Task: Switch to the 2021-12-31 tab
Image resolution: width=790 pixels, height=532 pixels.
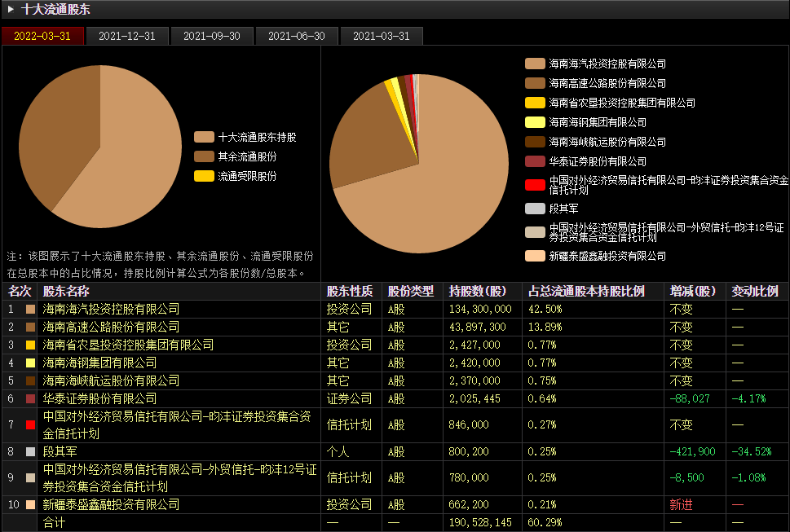Action: (127, 36)
